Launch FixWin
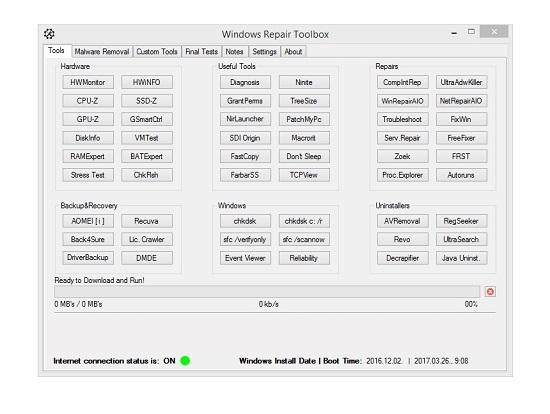Image resolution: width=550 pixels, height=414 pixels. [462, 119]
